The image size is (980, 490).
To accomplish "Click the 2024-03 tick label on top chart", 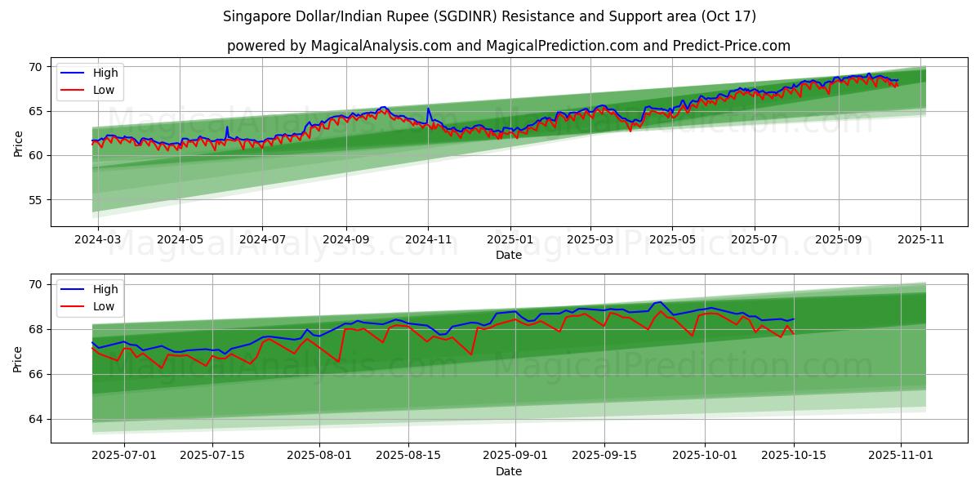I will (98, 241).
